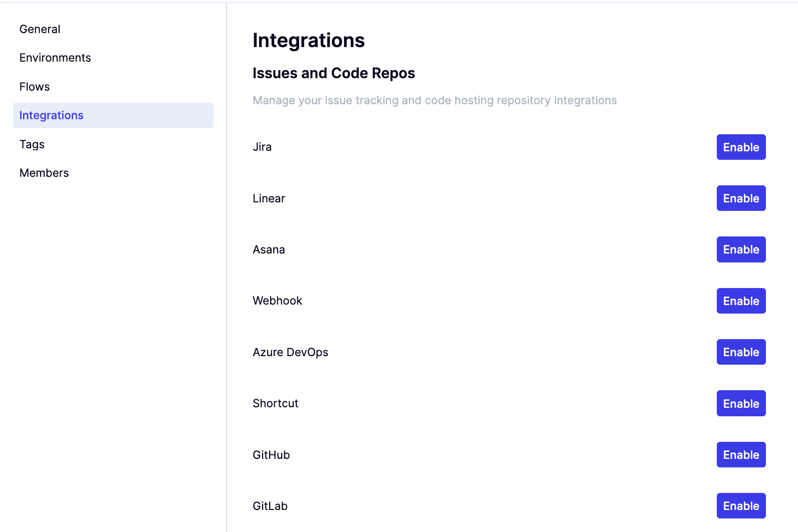Viewport: 798px width, 532px height.
Task: Navigate to the Members section
Action: (x=44, y=173)
